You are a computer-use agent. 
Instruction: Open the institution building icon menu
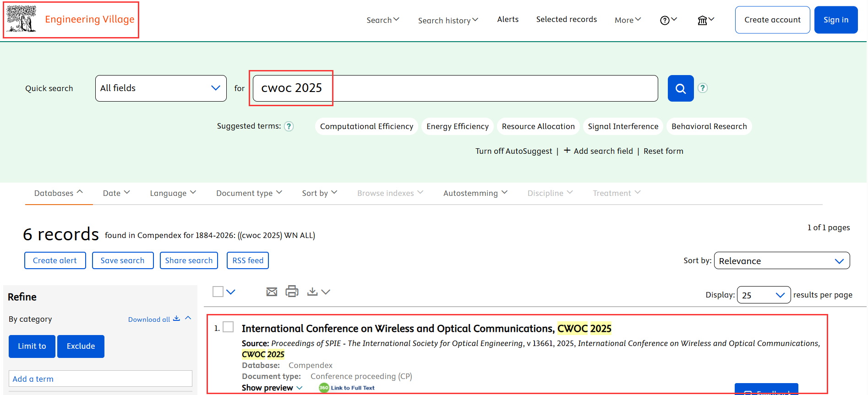click(x=705, y=20)
